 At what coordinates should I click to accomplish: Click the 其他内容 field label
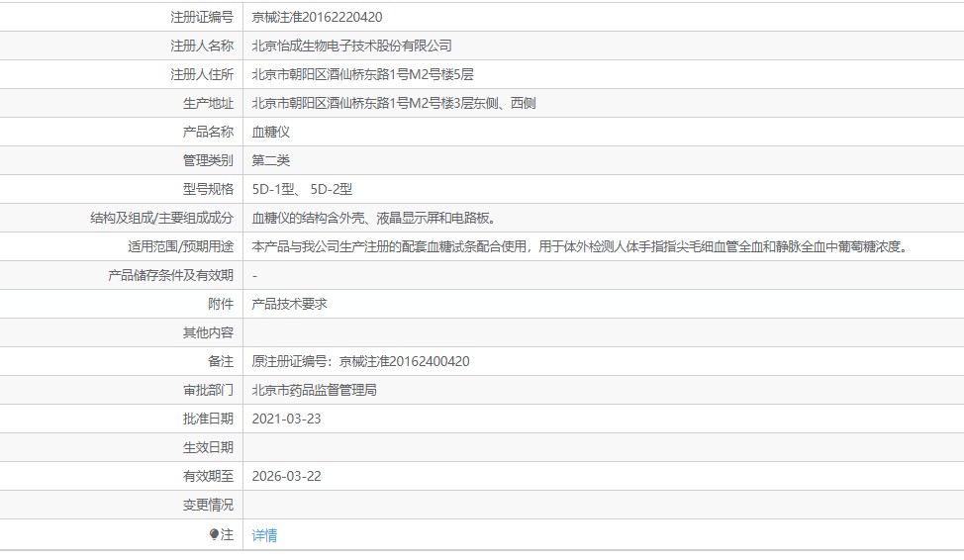click(209, 332)
